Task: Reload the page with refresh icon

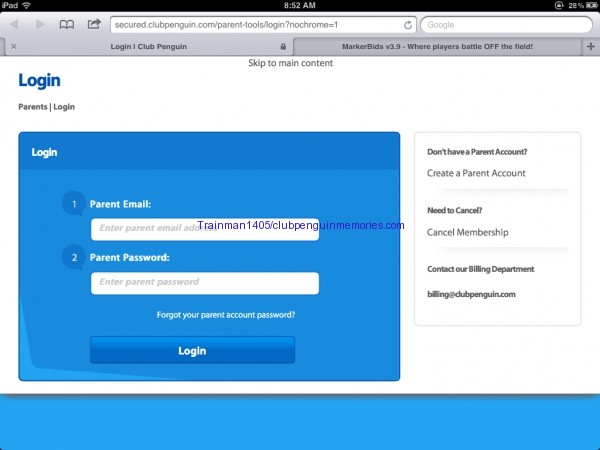Action: coord(408,24)
